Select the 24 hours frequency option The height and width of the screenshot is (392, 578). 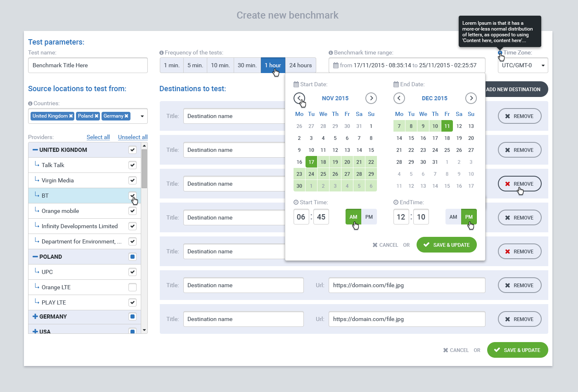tap(300, 66)
